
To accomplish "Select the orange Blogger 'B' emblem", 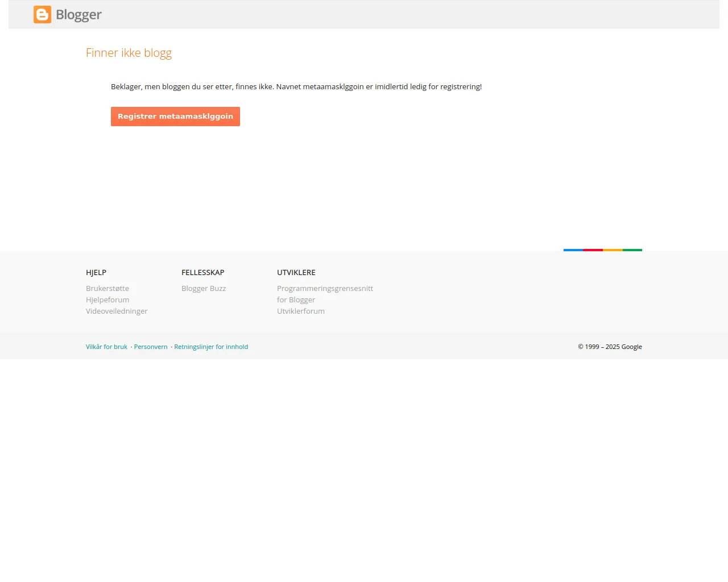I will [42, 14].
